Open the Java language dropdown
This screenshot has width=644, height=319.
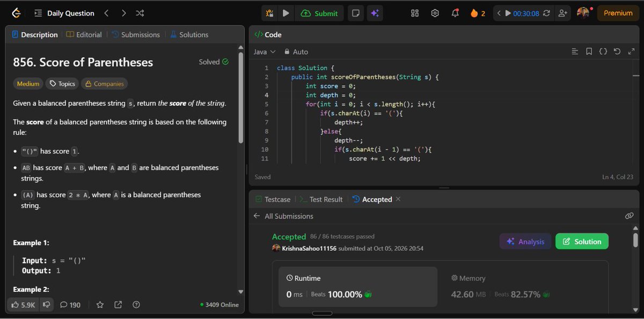tap(264, 51)
